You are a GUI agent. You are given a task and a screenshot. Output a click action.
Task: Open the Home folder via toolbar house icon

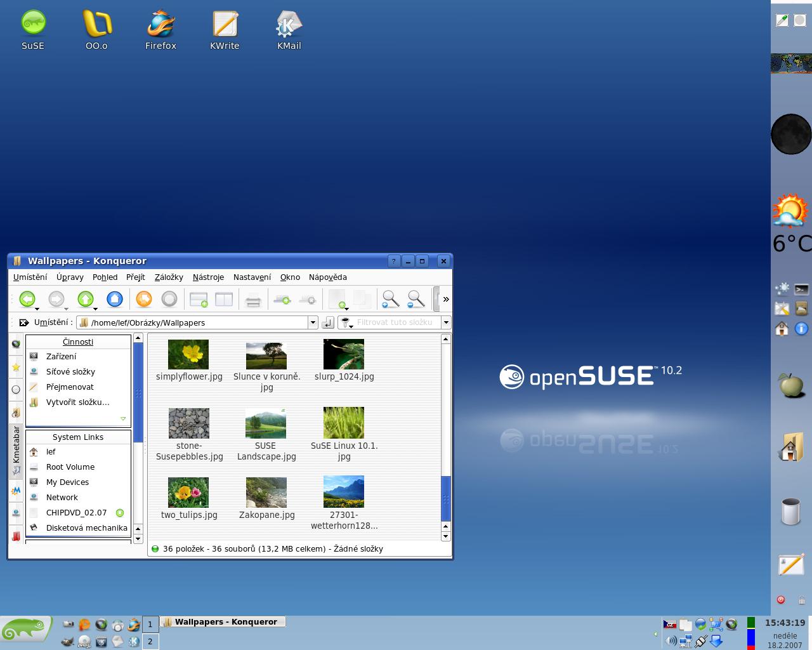(x=114, y=299)
